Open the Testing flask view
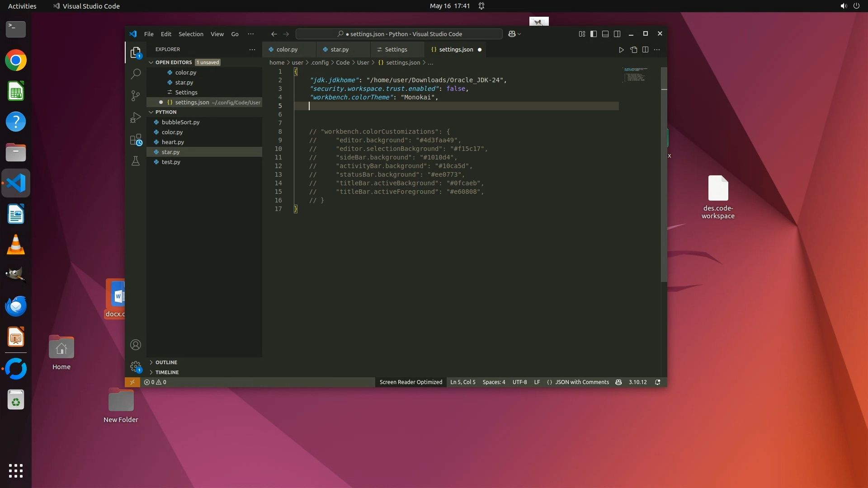The height and width of the screenshot is (488, 868). click(136, 161)
